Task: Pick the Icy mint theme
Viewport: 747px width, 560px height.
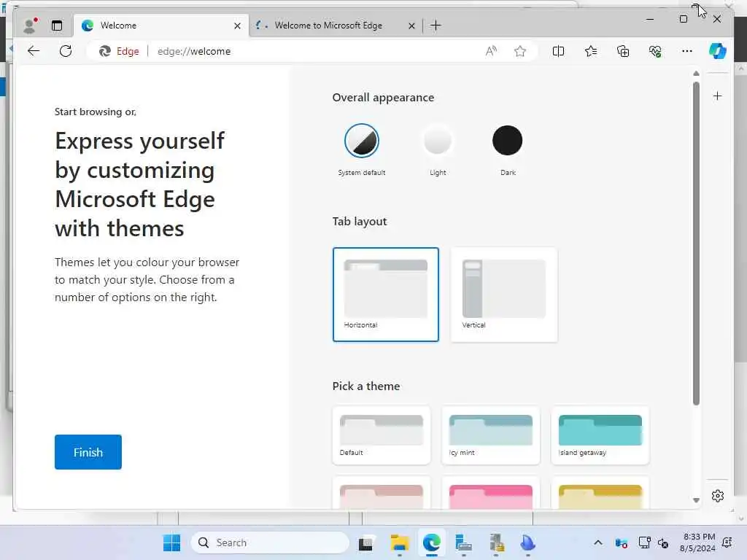Action: (491, 435)
